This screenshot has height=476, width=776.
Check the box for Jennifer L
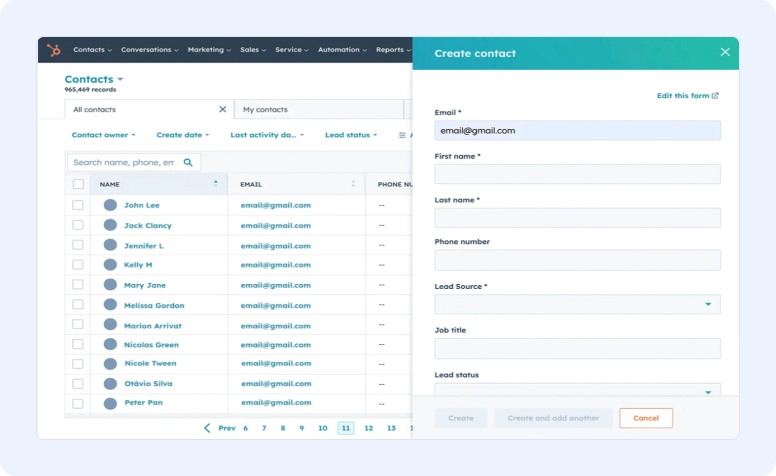(78, 245)
